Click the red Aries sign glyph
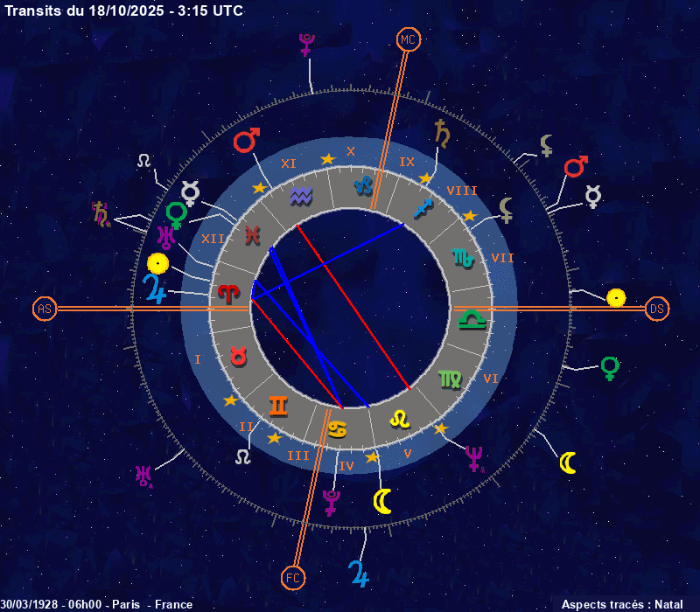Image resolution: width=700 pixels, height=612 pixels. coord(227,293)
